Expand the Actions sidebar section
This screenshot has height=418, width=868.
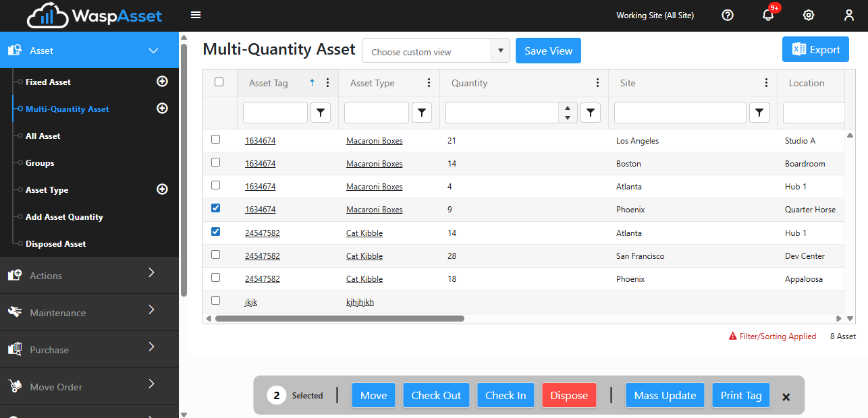tap(151, 273)
